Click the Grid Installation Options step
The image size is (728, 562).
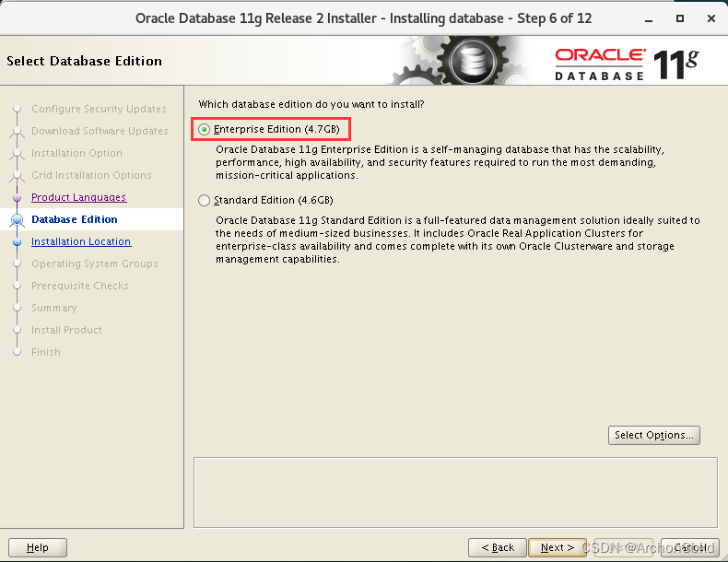[91, 175]
